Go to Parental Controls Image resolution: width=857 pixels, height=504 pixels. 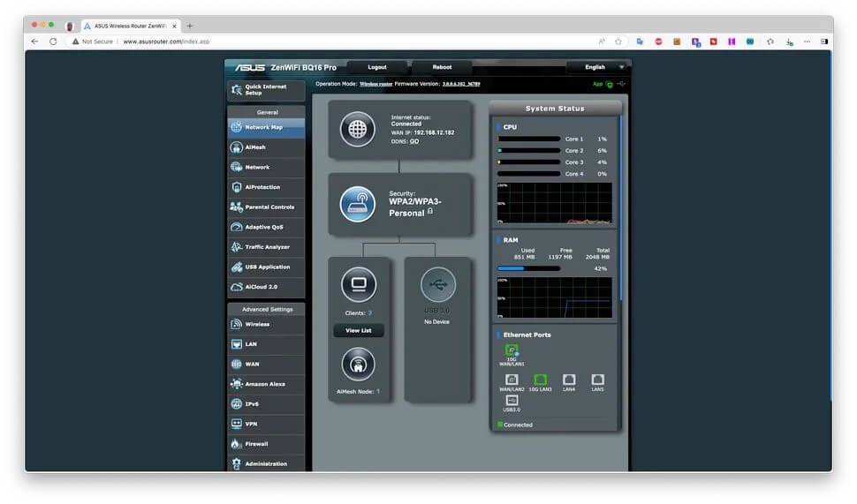coord(266,207)
